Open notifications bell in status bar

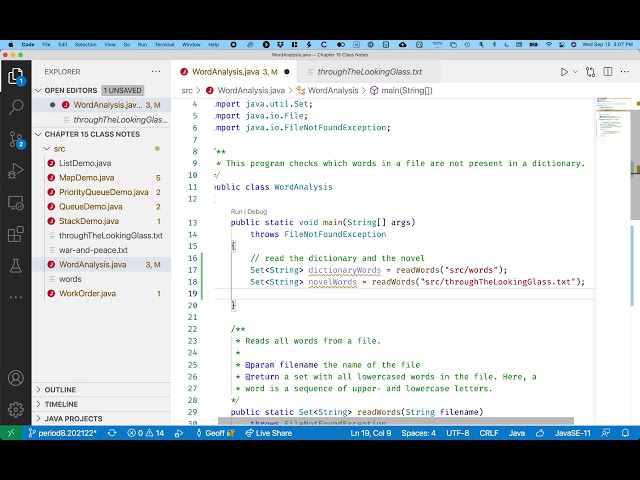(x=625, y=433)
